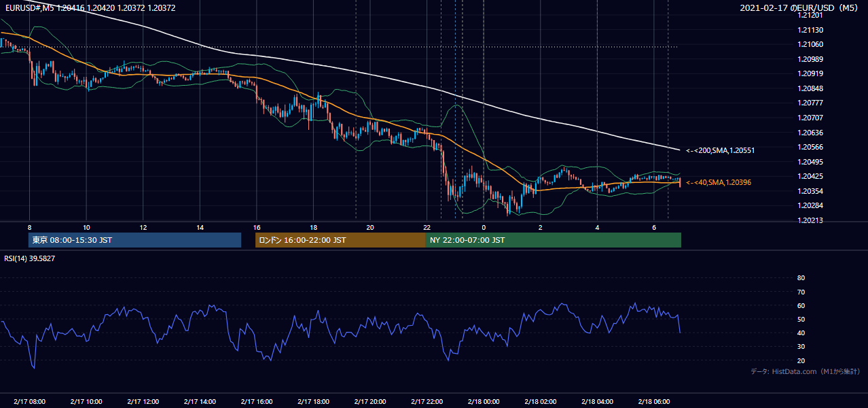Click price axis value 1.20707
The image size is (868, 408).
coord(810,118)
